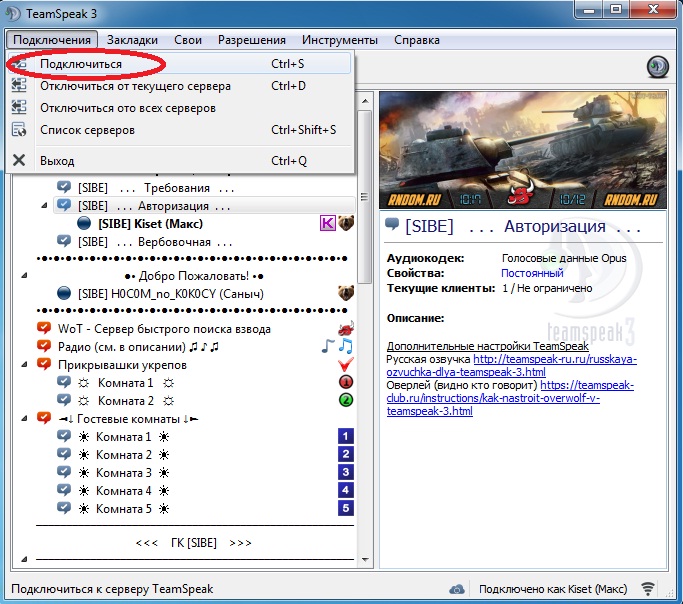Select Отключиться от текущего сервера
The image size is (683, 604).
coord(179,86)
